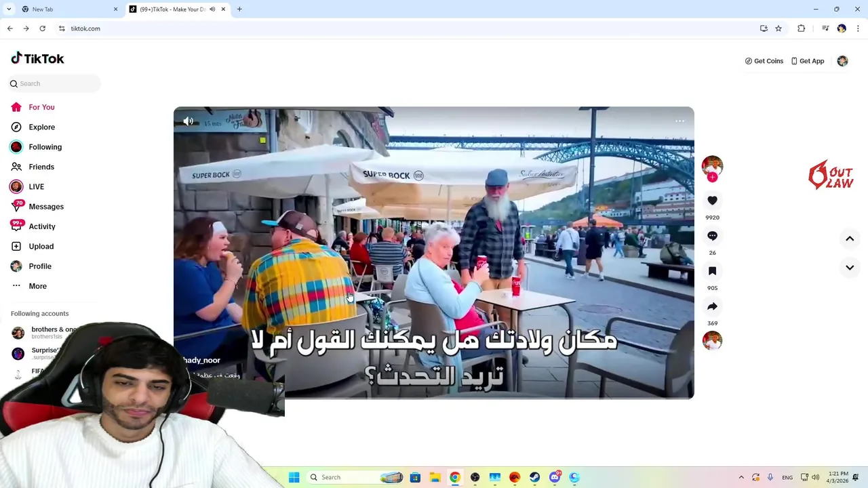The image size is (868, 488).
Task: Close the New Tab browser tab
Action: 115,9
